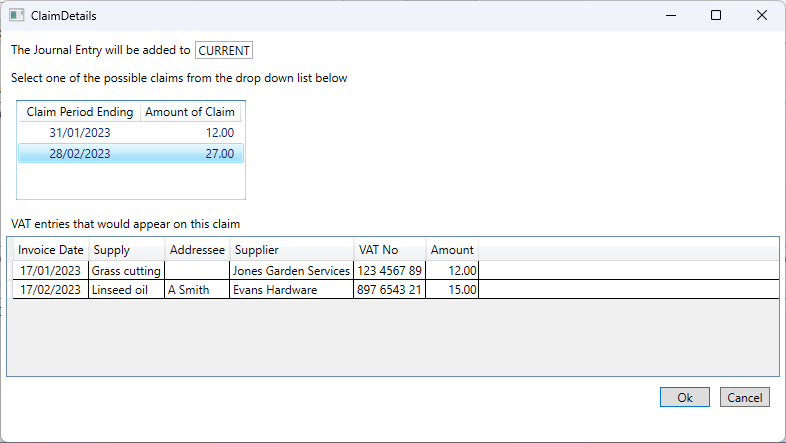
Task: Click the VAT No column header
Action: (390, 250)
